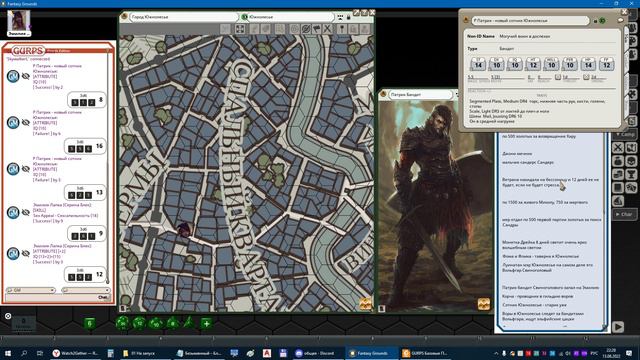Open the chat mode dropdown on the right
The height and width of the screenshot is (360, 640).
(85, 290)
